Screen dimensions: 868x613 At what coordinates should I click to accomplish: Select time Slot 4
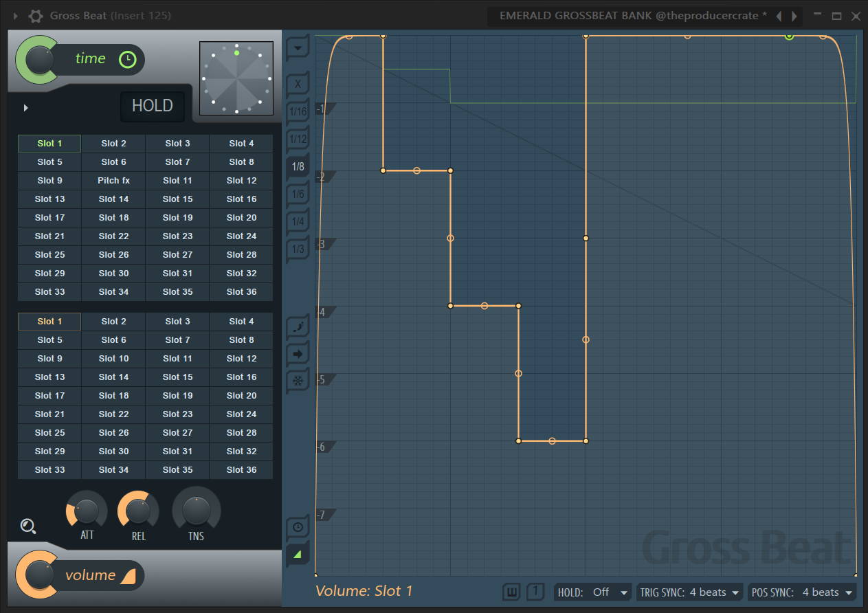[241, 144]
